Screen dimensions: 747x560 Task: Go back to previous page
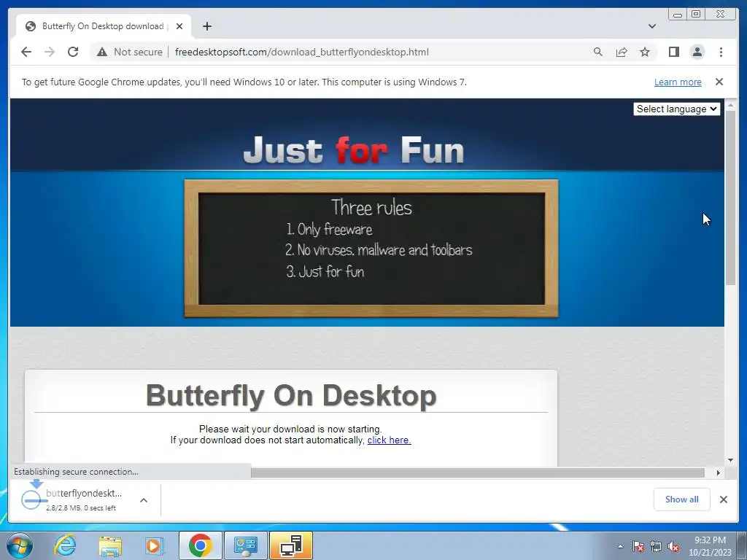pyautogui.click(x=26, y=52)
